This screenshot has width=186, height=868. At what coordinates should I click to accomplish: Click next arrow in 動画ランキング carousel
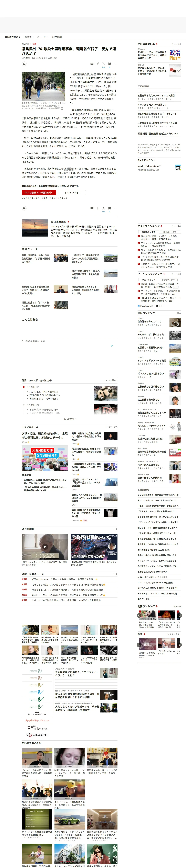(180, 615)
